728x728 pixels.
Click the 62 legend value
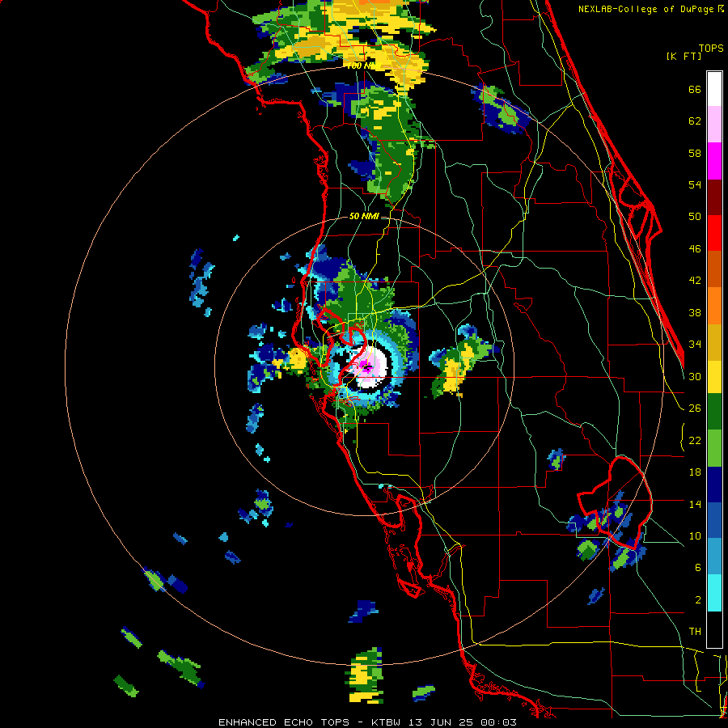pos(695,121)
